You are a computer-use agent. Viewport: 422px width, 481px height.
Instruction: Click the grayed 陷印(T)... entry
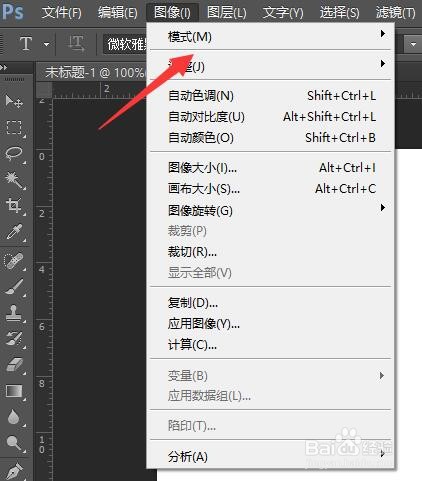tap(270, 425)
